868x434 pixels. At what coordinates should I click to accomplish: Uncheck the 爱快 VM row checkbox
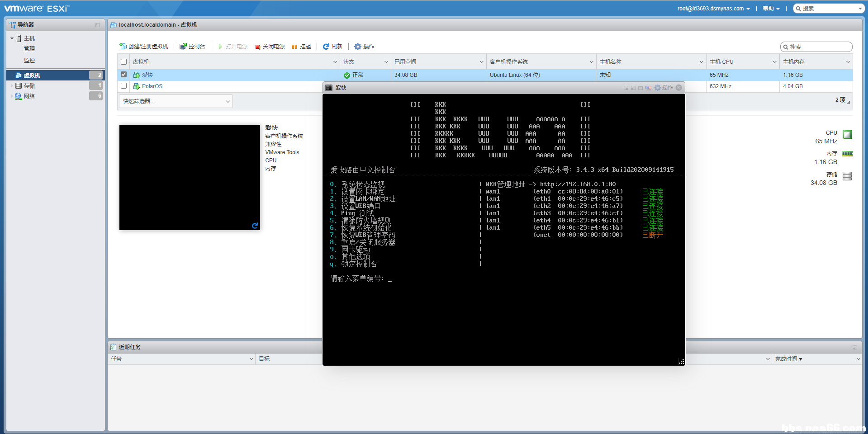click(124, 75)
